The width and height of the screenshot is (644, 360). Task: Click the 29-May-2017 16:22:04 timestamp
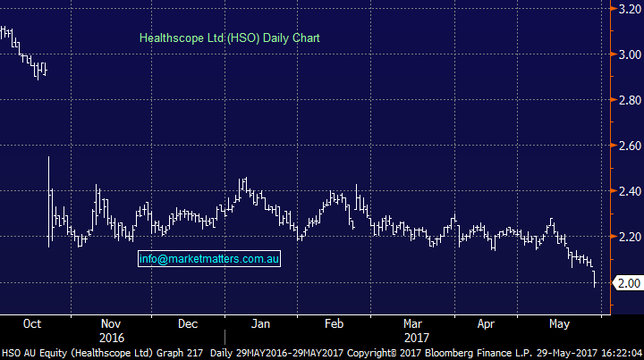pos(589,353)
